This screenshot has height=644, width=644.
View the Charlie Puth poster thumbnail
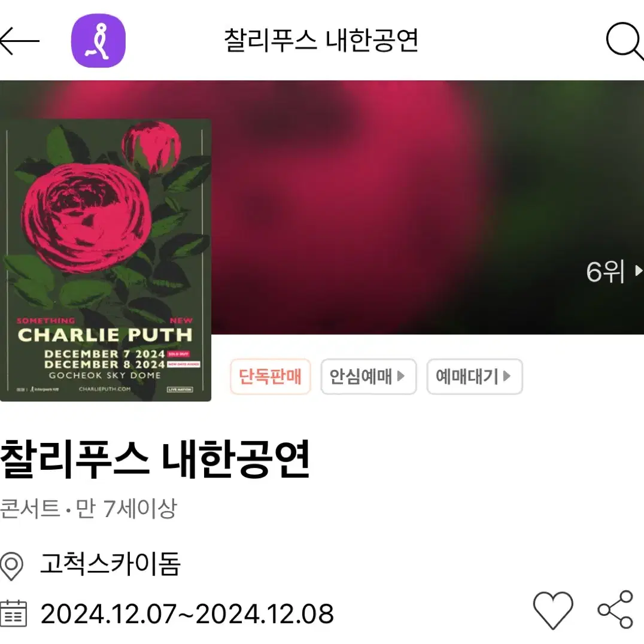click(105, 260)
